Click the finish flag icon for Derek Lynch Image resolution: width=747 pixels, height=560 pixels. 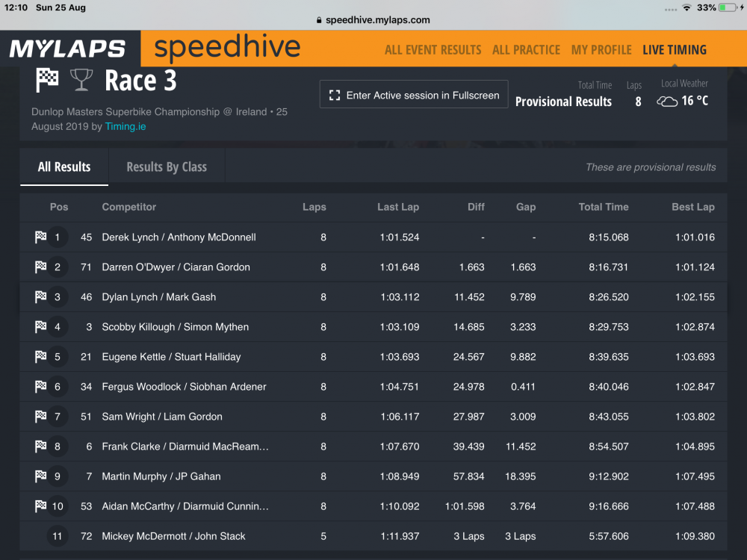tap(41, 237)
